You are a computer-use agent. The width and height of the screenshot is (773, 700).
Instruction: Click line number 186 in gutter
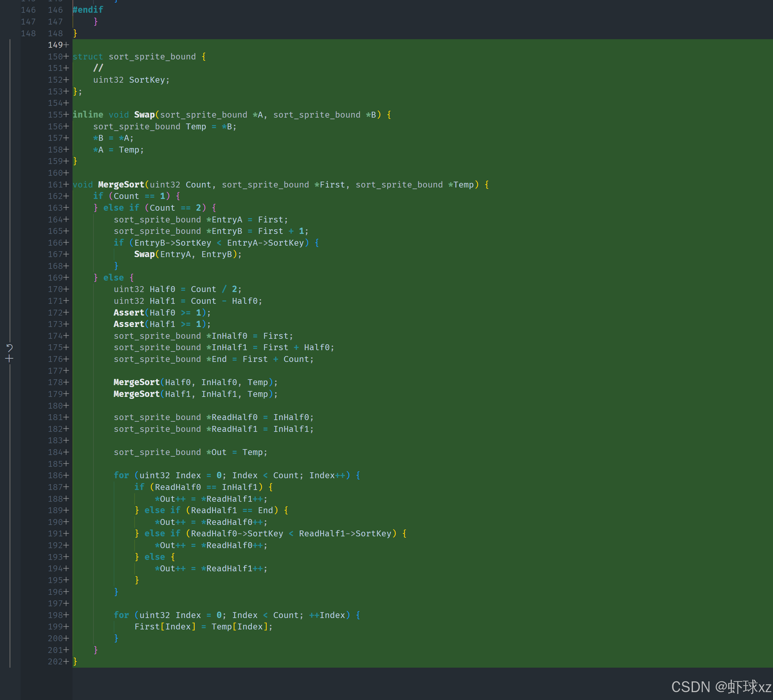[55, 475]
